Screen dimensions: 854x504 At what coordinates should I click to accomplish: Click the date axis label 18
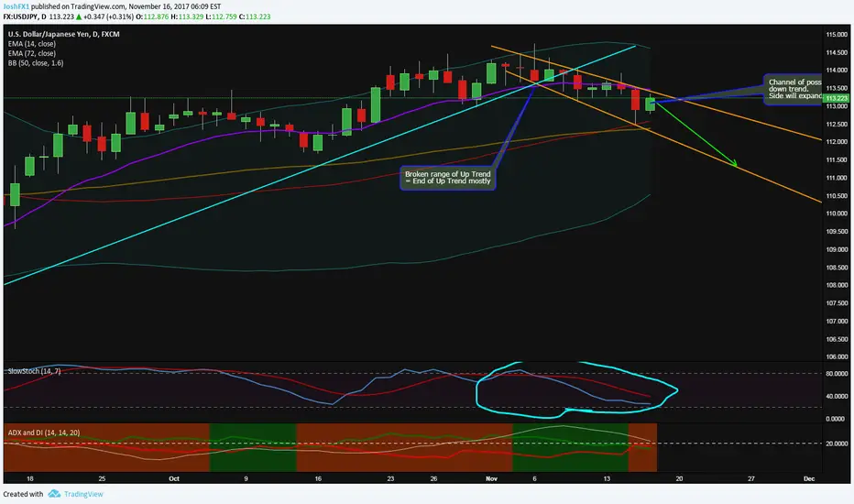30,478
